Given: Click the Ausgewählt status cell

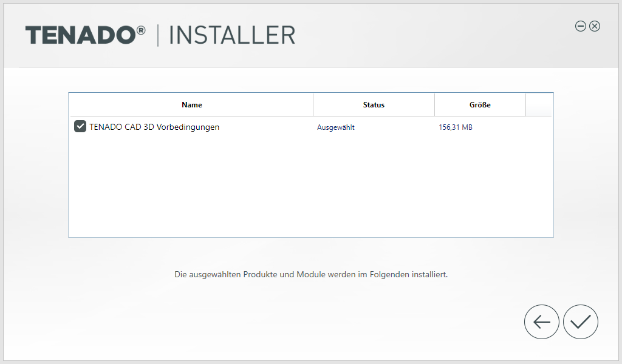Looking at the screenshot, I should 335,127.
